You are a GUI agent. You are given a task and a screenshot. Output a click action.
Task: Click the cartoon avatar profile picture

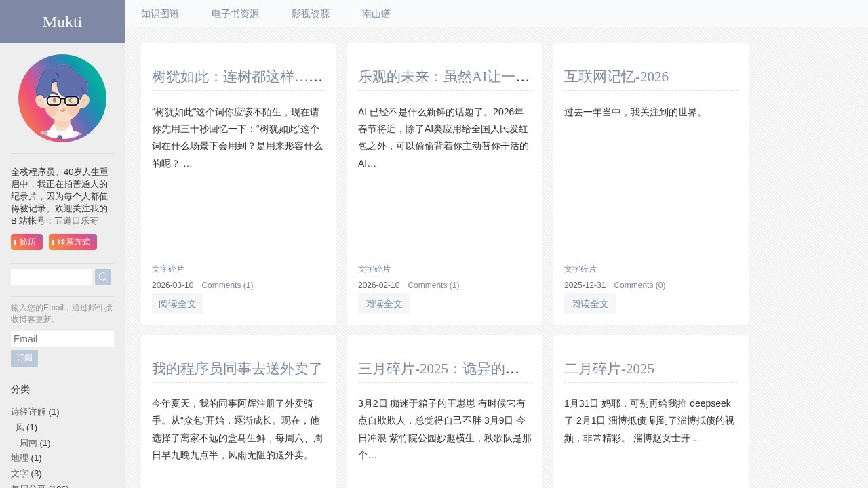tap(62, 98)
